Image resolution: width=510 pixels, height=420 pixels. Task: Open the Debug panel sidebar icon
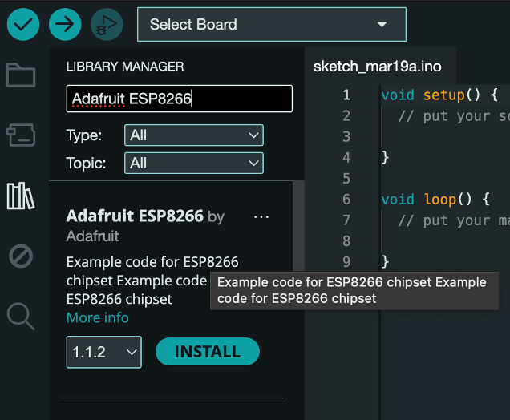point(21,256)
